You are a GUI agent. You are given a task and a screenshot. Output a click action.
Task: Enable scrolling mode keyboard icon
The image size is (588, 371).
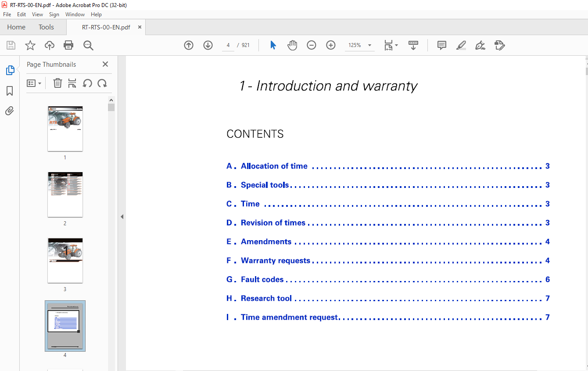(x=413, y=45)
